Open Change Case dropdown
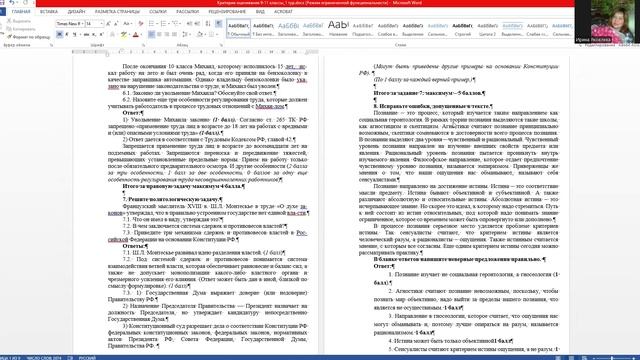The height and width of the screenshot is (360, 640). click(127, 23)
